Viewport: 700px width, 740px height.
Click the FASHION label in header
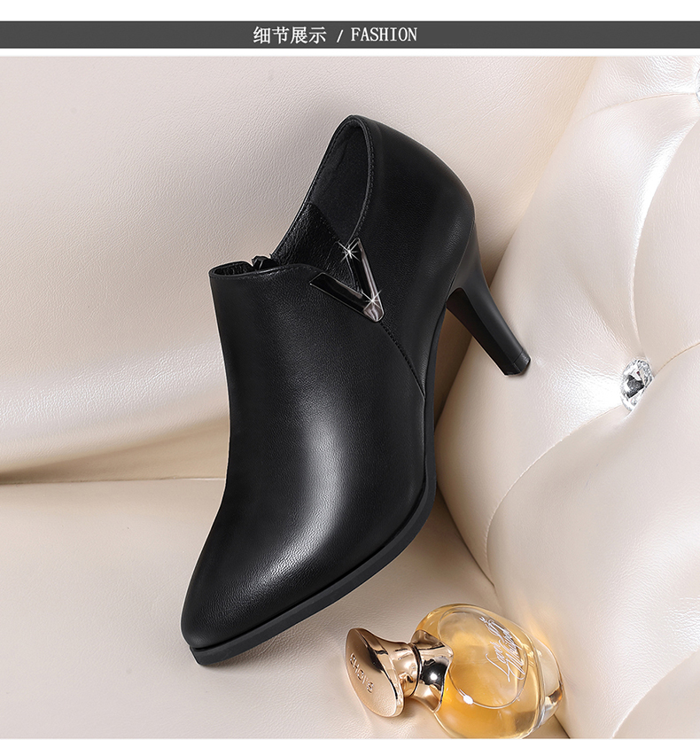pos(384,35)
